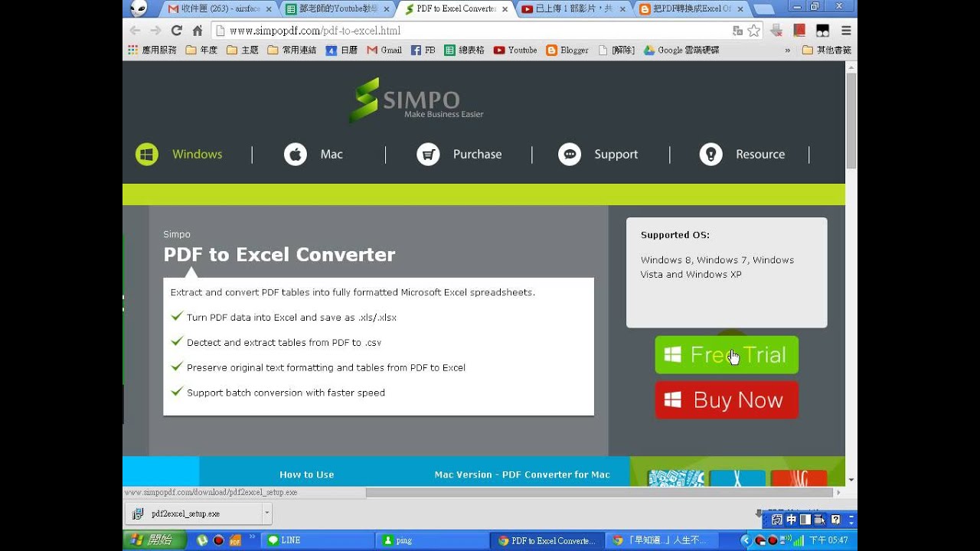Open the Mac navigation menu item

click(332, 155)
